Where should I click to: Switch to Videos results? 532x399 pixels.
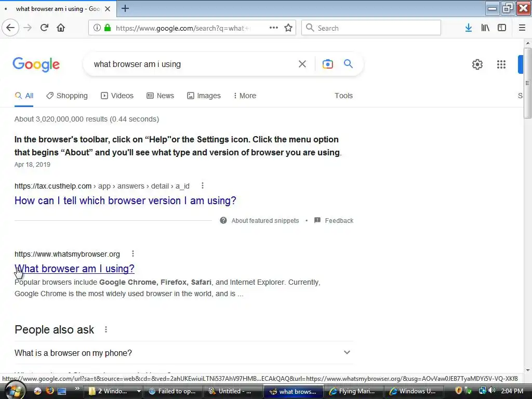[x=117, y=96]
